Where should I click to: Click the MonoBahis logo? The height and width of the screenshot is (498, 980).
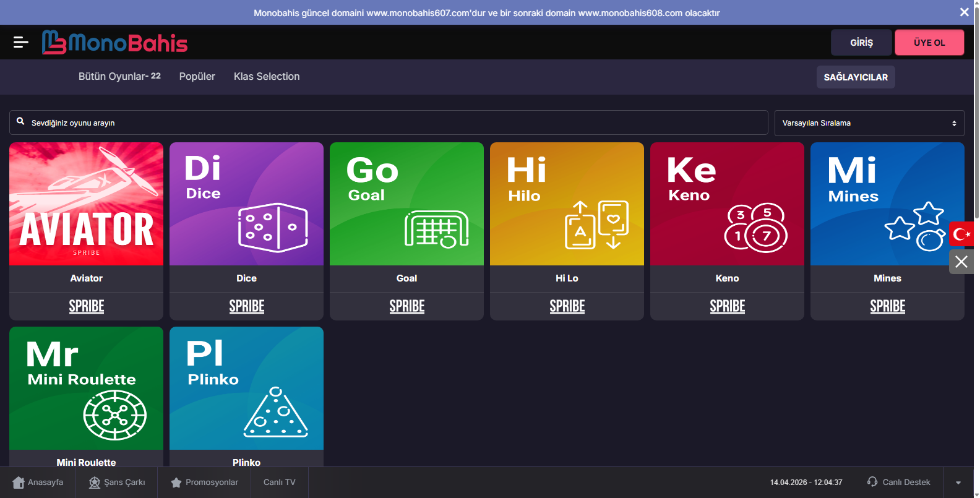[x=114, y=42]
